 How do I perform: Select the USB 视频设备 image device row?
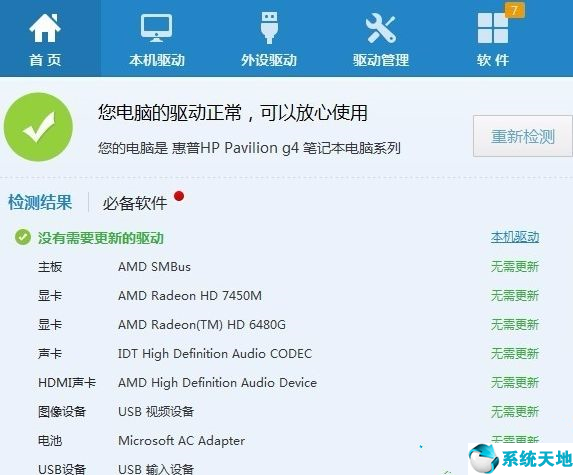[288, 412]
